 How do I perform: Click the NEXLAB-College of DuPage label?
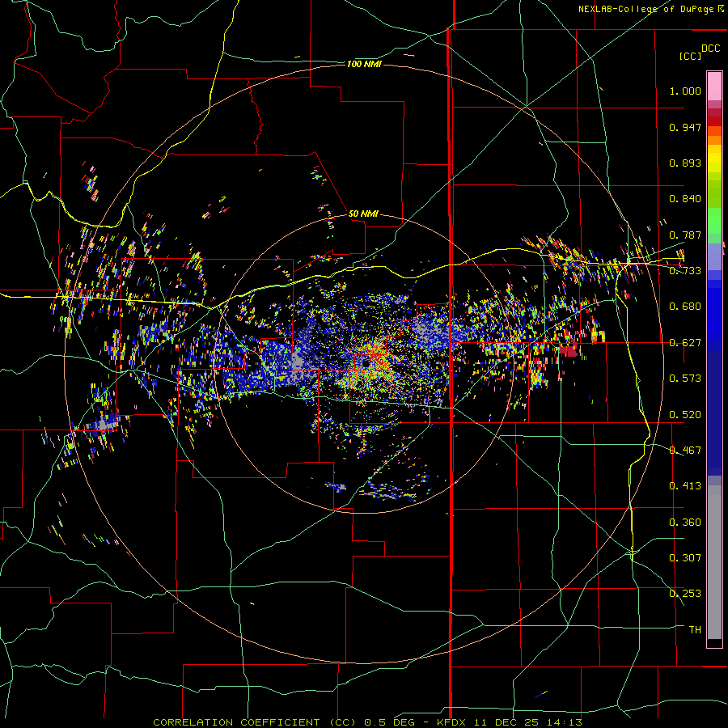tap(650, 9)
